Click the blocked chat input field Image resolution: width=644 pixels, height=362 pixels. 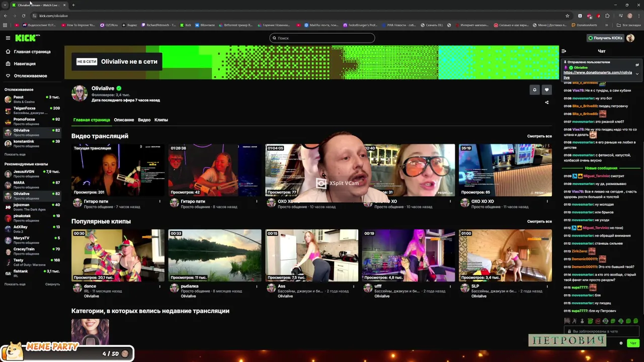tap(602, 331)
